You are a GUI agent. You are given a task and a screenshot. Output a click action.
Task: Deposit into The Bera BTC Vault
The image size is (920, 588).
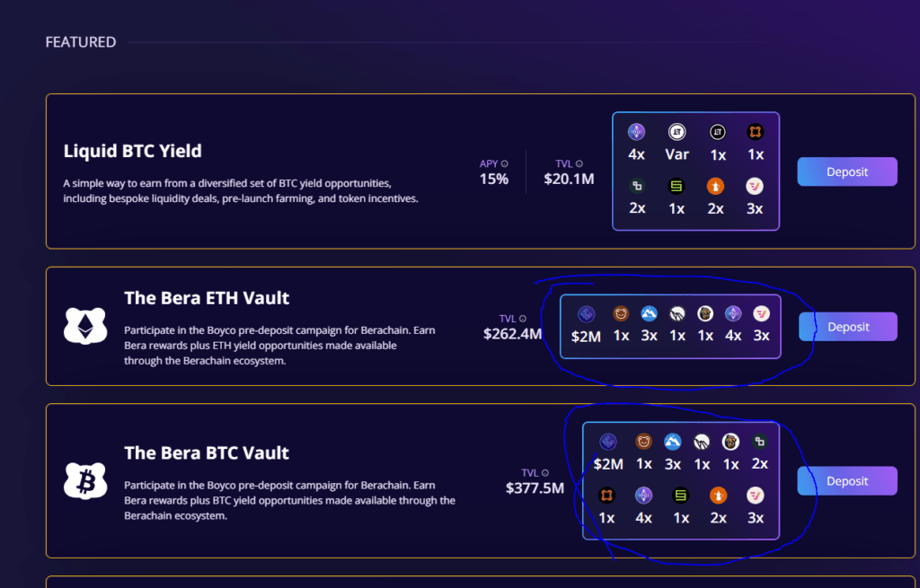846,481
